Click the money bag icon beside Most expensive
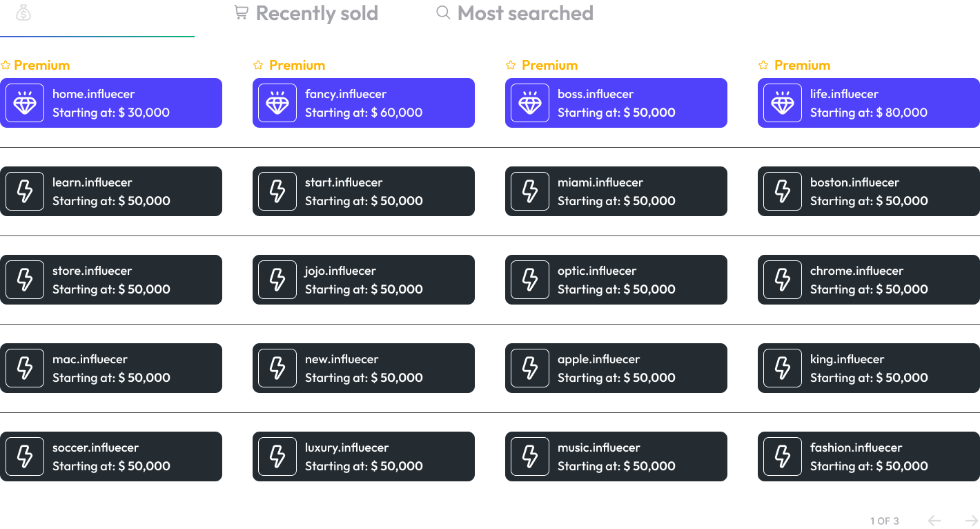This screenshot has height=529, width=980. (x=23, y=12)
